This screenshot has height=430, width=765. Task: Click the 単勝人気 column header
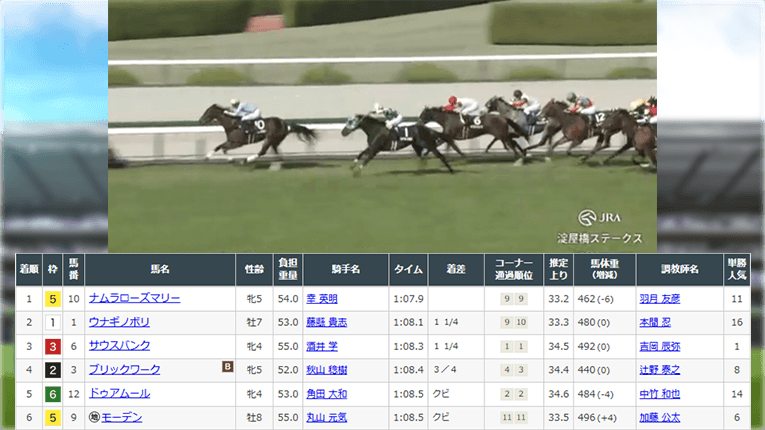tap(737, 269)
